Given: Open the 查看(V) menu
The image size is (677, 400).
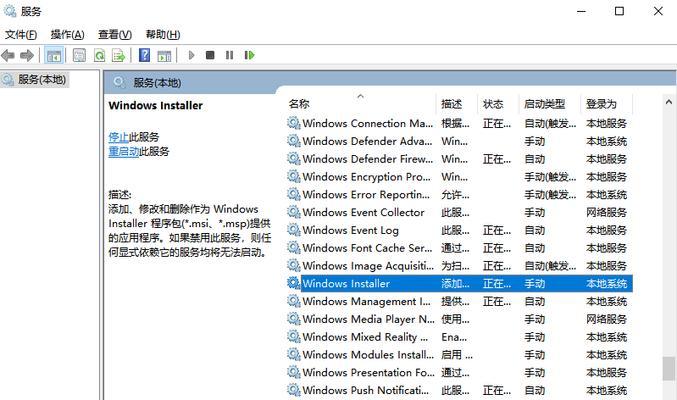Looking at the screenshot, I should [x=115, y=35].
